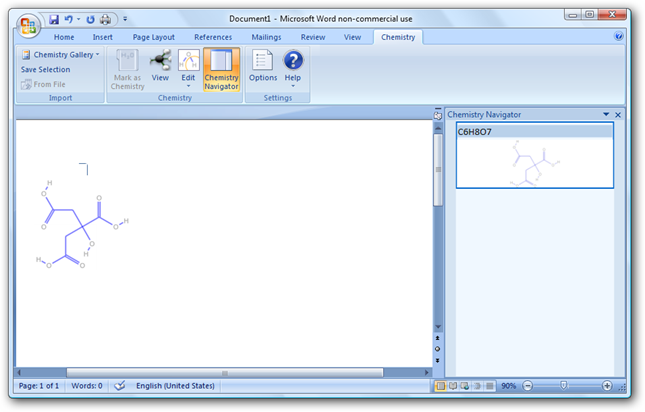Expand the Chemistry Gallery dropdown
Screen dimensions: 645x412
click(60, 55)
